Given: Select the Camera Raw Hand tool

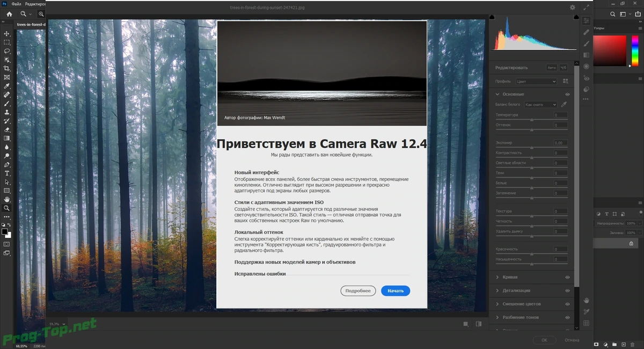Looking at the screenshot, I should (x=586, y=300).
